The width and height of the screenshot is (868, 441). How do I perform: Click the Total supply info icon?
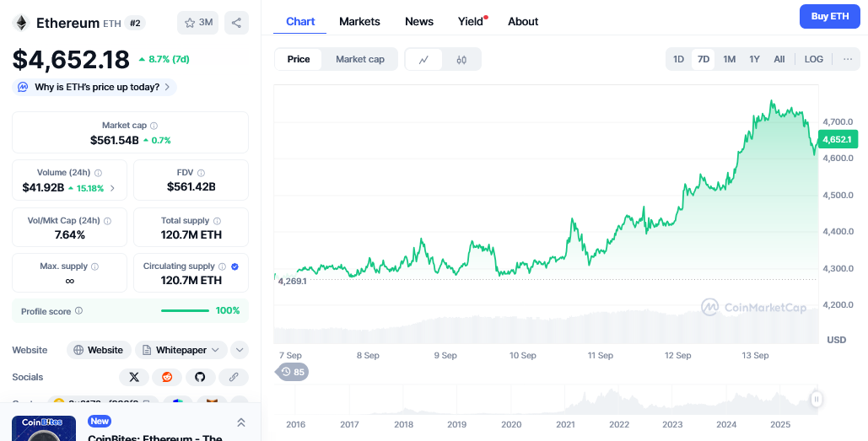[x=217, y=221]
